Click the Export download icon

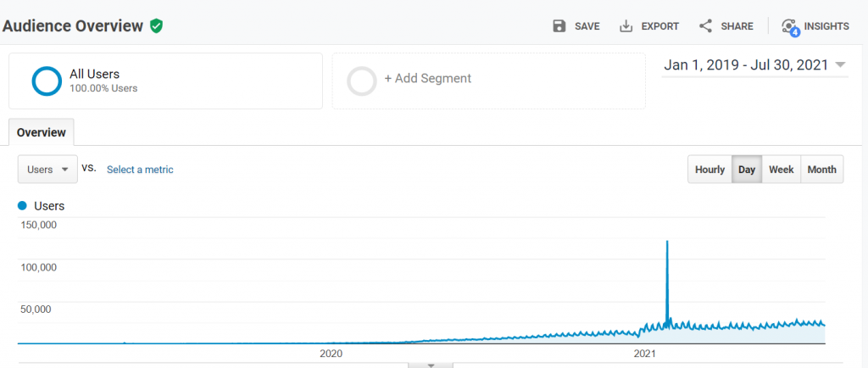(626, 26)
